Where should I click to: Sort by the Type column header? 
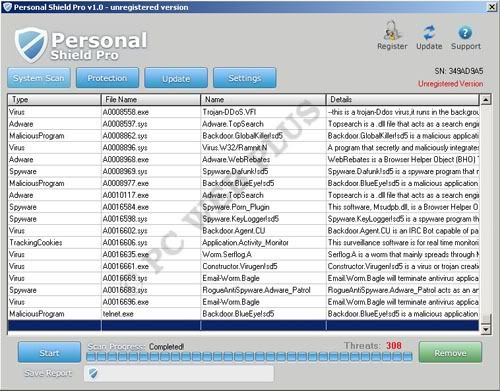(x=54, y=99)
